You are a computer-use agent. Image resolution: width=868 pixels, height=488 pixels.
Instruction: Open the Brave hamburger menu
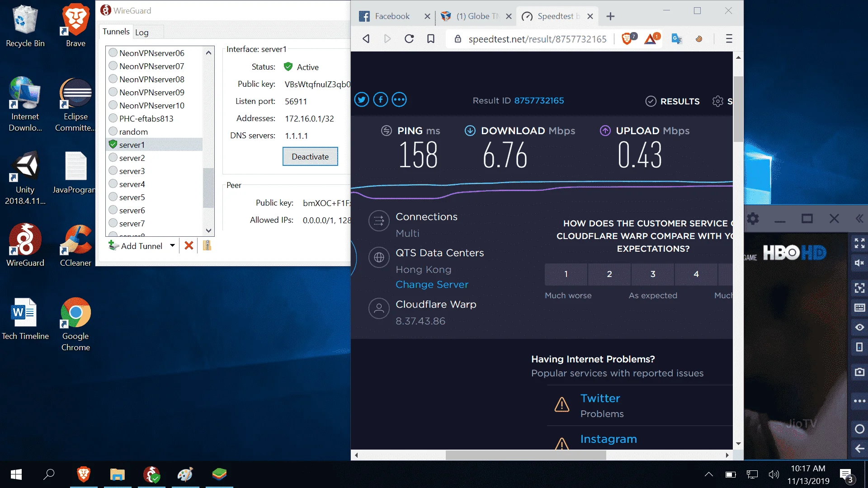pos(729,39)
